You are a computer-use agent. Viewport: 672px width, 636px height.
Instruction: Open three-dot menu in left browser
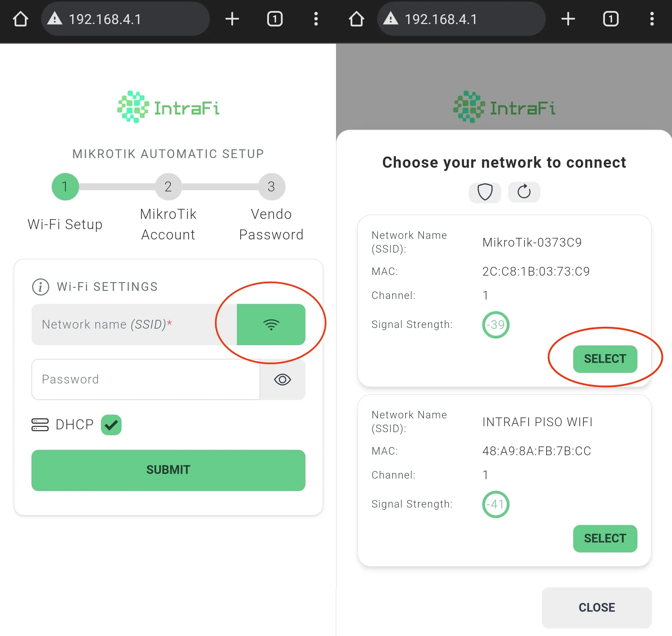316,19
